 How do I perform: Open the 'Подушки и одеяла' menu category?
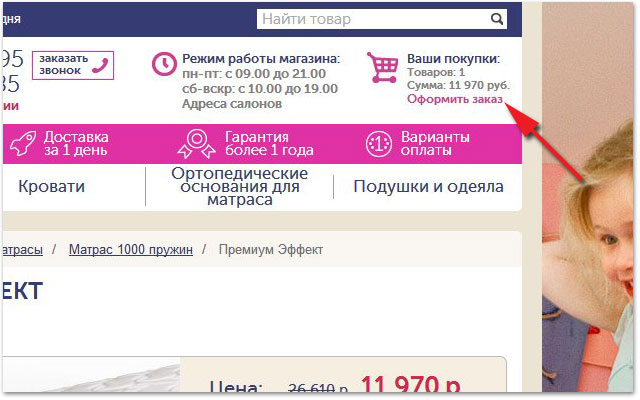click(x=429, y=187)
